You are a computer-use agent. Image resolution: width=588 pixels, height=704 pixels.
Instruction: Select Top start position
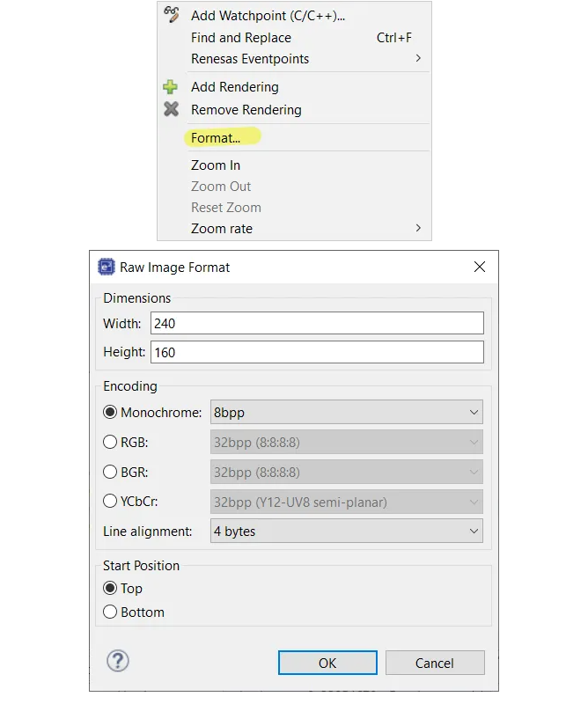(111, 588)
